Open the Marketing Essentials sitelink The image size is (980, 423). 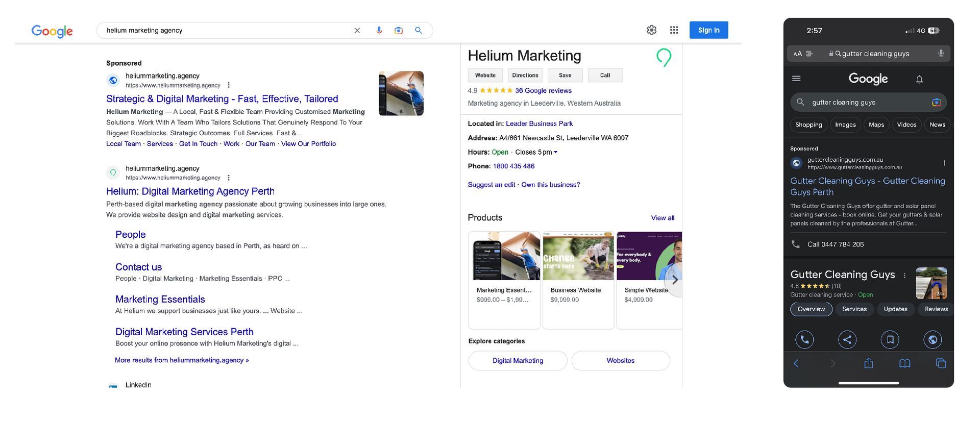160,300
